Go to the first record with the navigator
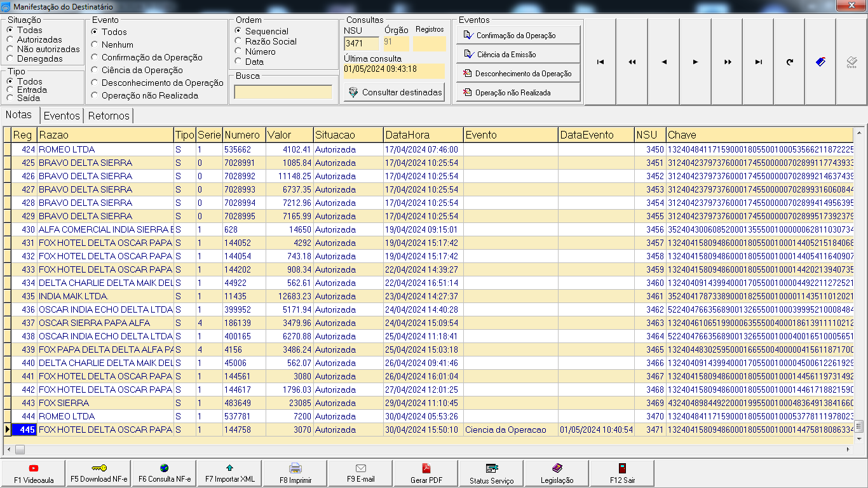868x488 pixels. (x=600, y=62)
